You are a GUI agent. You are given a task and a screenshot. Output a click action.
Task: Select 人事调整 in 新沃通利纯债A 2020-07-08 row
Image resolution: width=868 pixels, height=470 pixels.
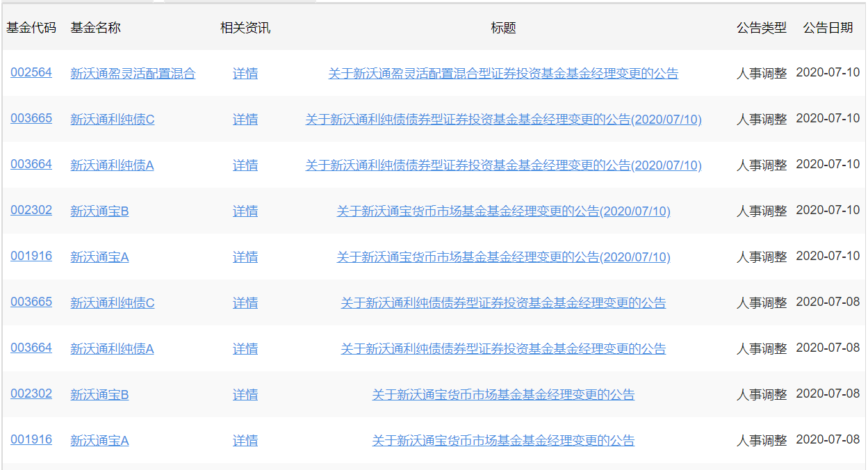pos(762,348)
